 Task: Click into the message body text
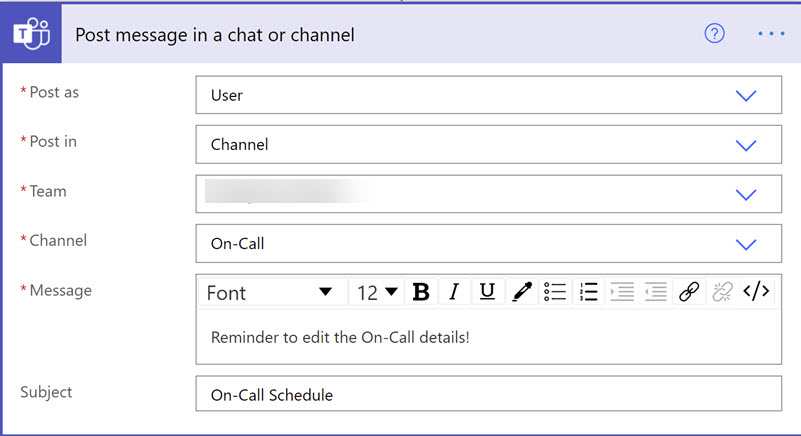pos(340,337)
